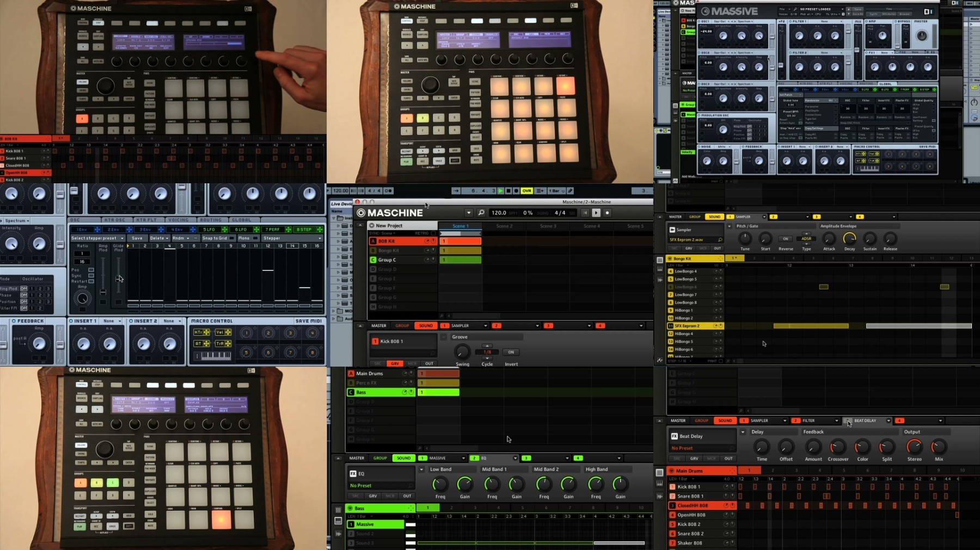
Task: Click the restart button in the Maschine header
Action: (x=585, y=213)
